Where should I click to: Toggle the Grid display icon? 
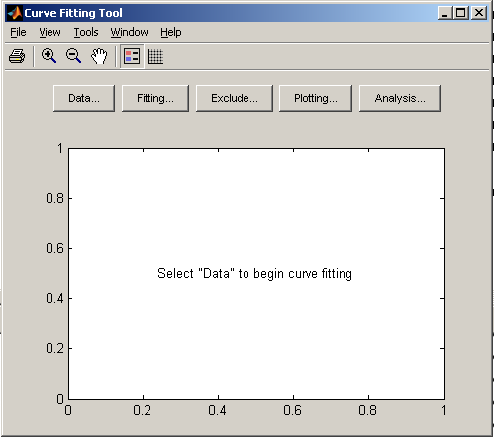155,56
